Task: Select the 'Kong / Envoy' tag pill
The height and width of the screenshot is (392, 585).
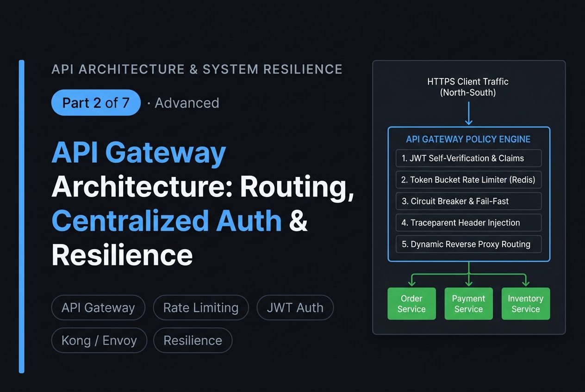Action: (99, 341)
